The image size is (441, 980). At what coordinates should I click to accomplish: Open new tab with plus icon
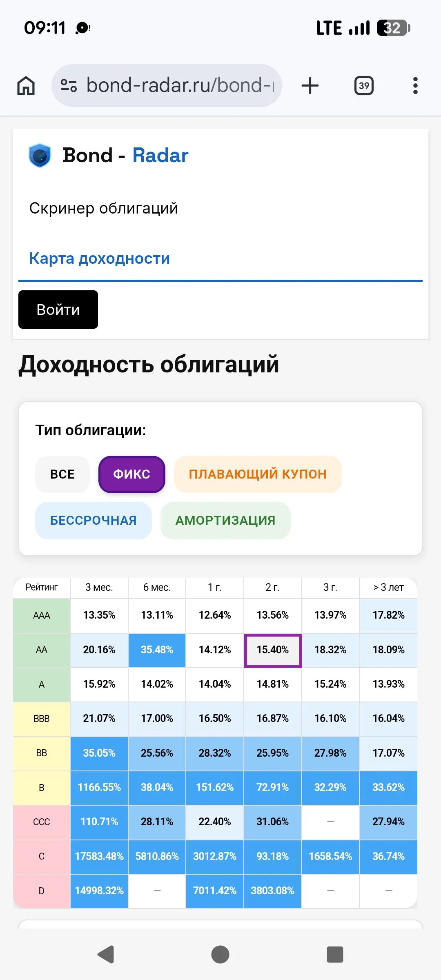[x=310, y=86]
